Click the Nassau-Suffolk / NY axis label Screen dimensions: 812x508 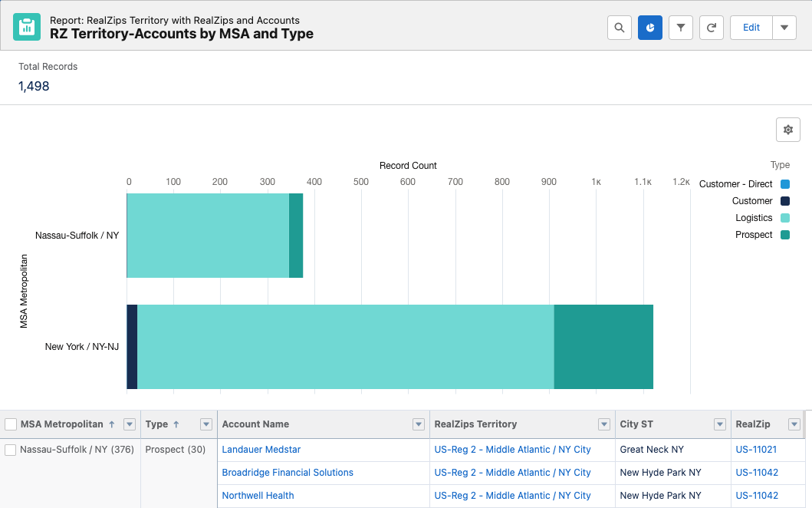coord(77,236)
